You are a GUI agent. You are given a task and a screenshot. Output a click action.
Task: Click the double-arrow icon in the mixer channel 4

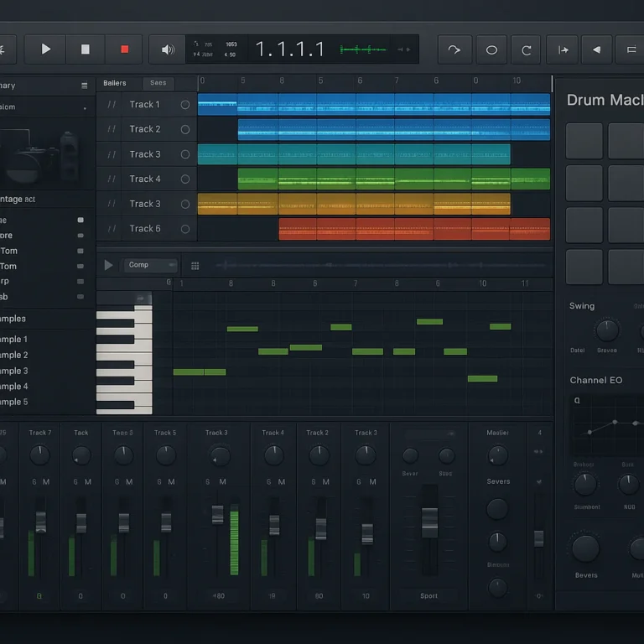pos(538,451)
